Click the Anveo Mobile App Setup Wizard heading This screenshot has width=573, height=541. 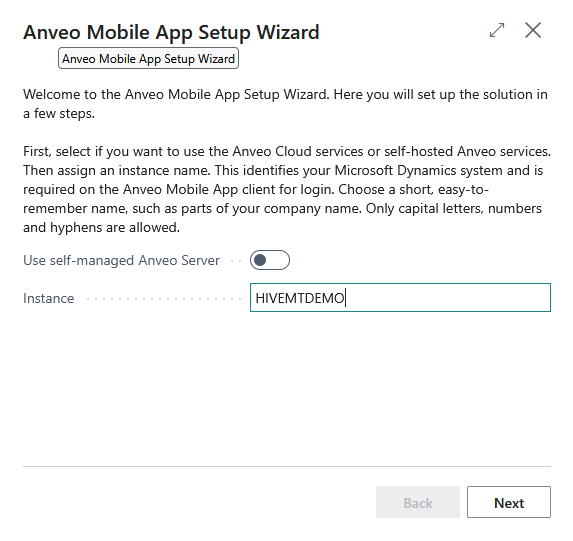(171, 32)
